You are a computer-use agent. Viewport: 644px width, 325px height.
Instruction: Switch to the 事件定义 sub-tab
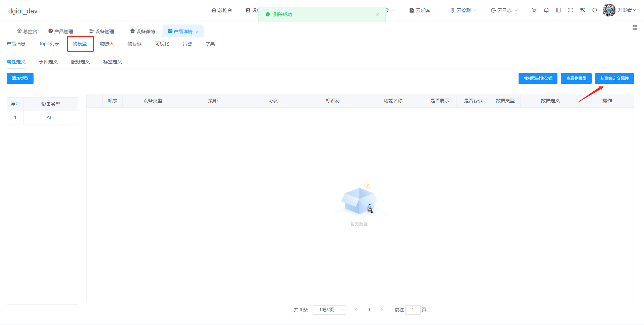coord(48,62)
